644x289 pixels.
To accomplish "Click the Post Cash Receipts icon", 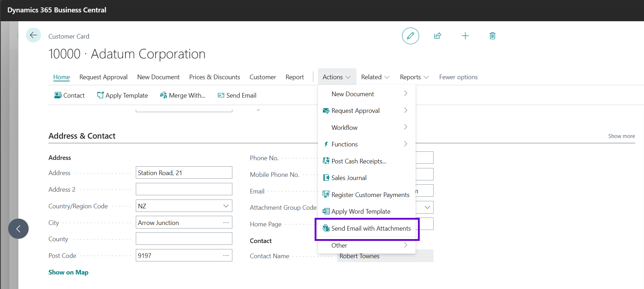I will (326, 161).
